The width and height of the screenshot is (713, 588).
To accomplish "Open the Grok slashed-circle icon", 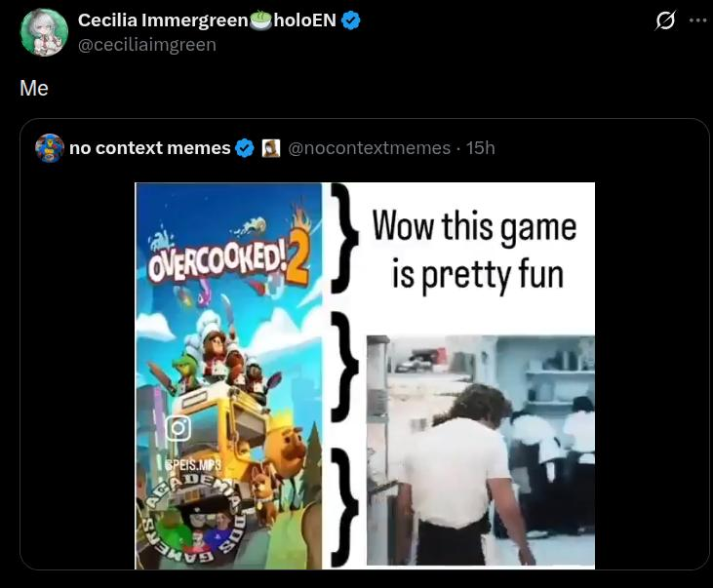I will pyautogui.click(x=665, y=20).
